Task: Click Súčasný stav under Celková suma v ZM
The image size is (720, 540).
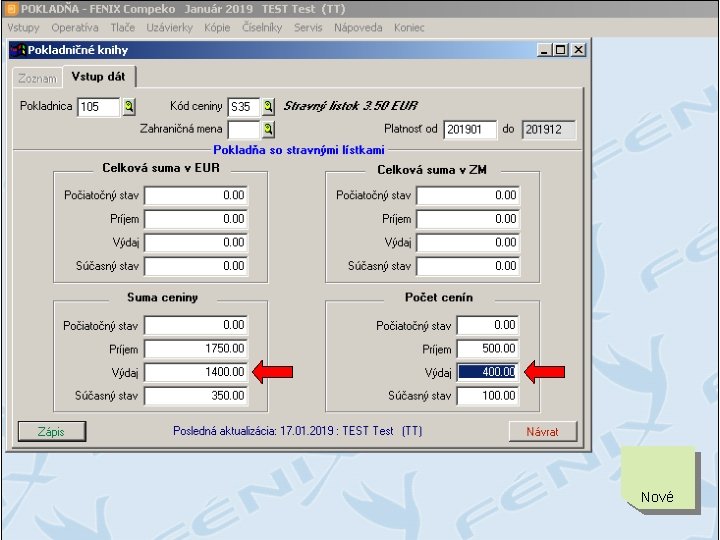Action: pyautogui.click(x=468, y=266)
